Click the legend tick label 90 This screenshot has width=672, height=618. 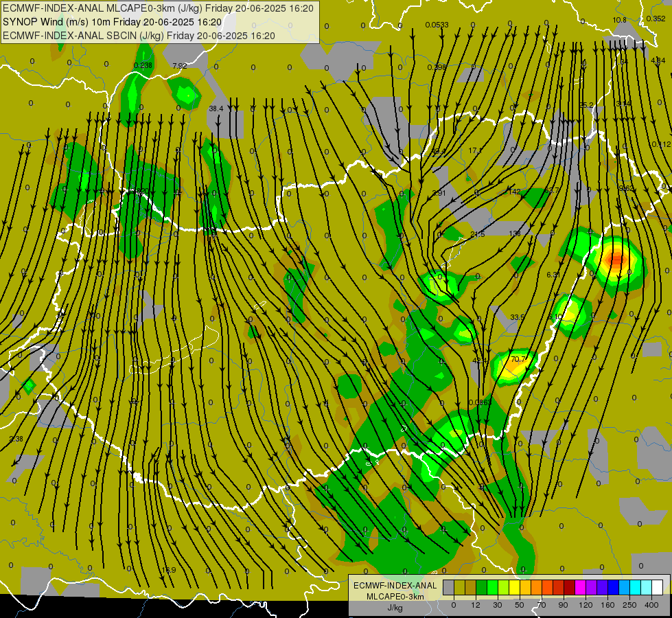[x=564, y=605]
